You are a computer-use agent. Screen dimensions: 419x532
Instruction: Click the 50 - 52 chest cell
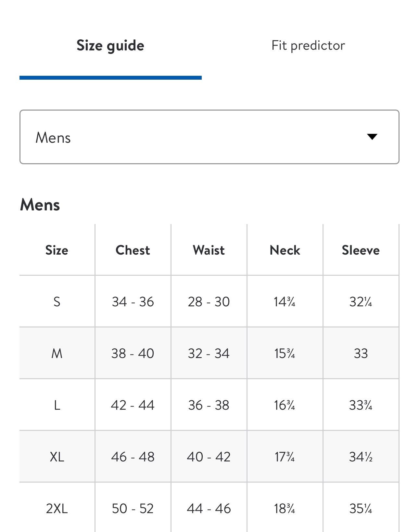133,509
